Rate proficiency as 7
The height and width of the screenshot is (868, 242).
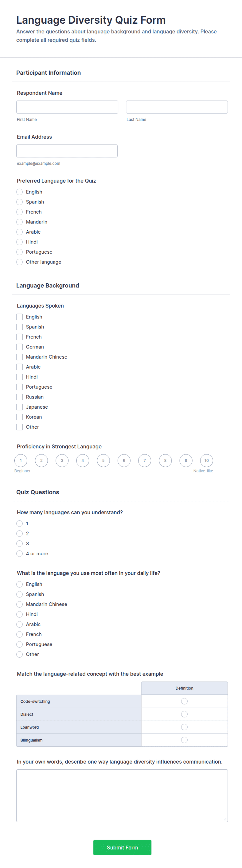145,461
